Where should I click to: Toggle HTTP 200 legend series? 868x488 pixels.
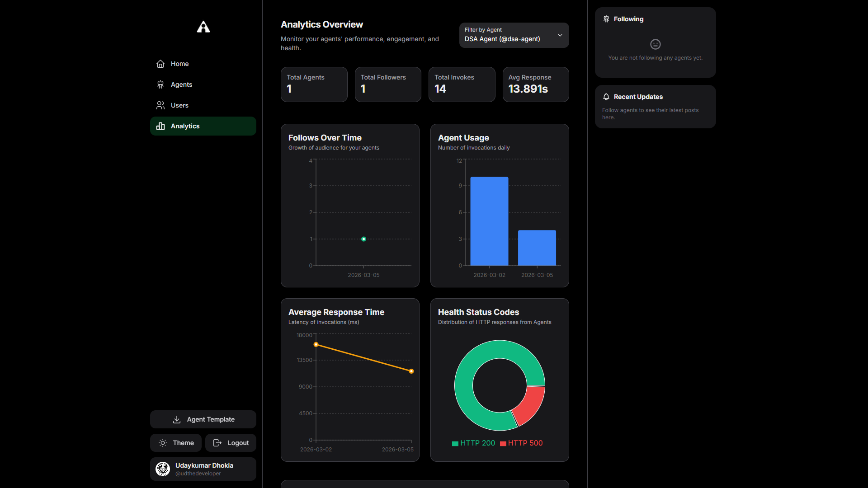473,443
